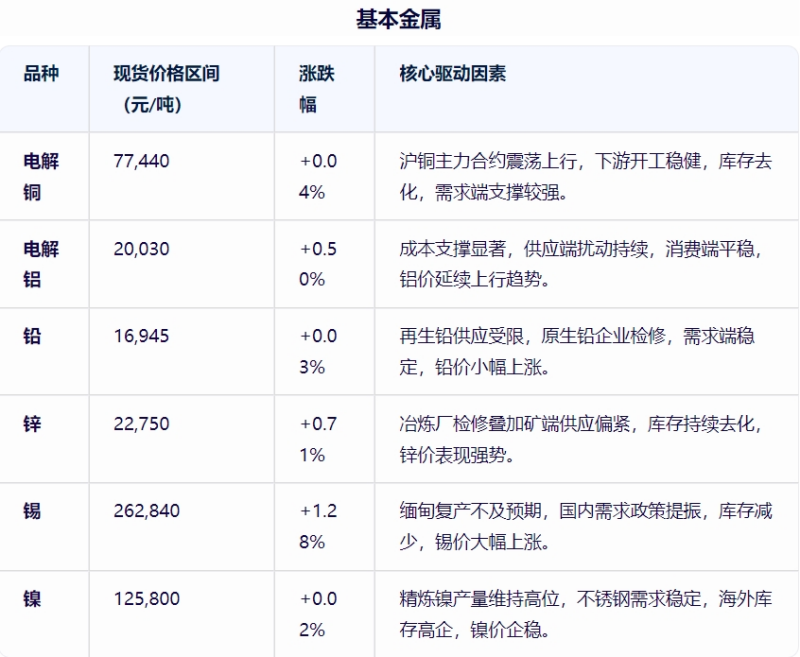800x657 pixels.
Task: Select the +1.28% change value
Action: (x=318, y=526)
